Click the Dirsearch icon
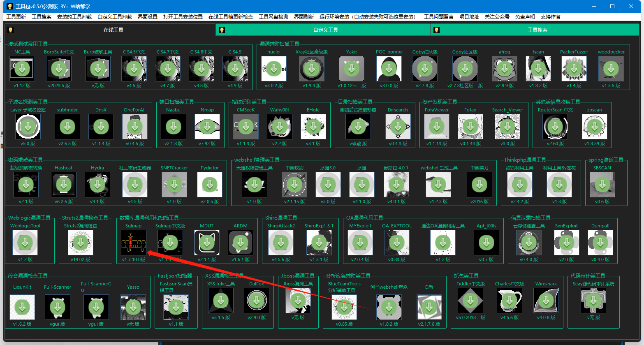The width and height of the screenshot is (644, 345). (x=398, y=127)
